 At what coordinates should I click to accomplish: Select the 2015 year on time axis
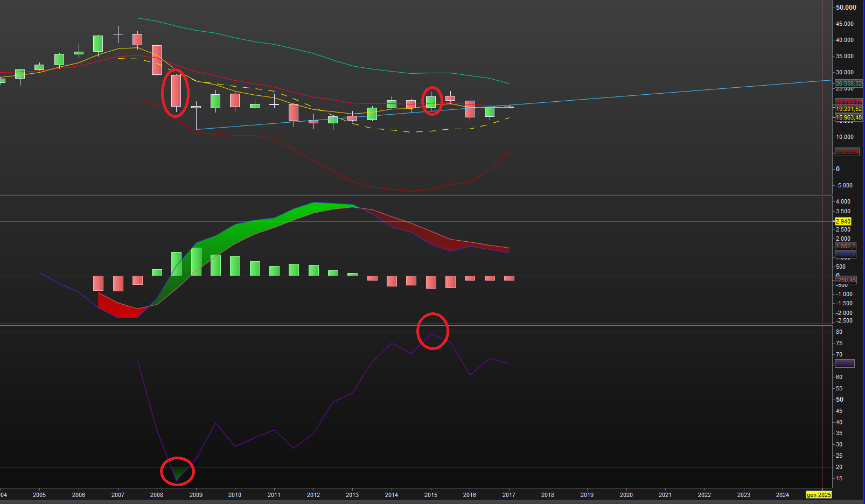430,495
